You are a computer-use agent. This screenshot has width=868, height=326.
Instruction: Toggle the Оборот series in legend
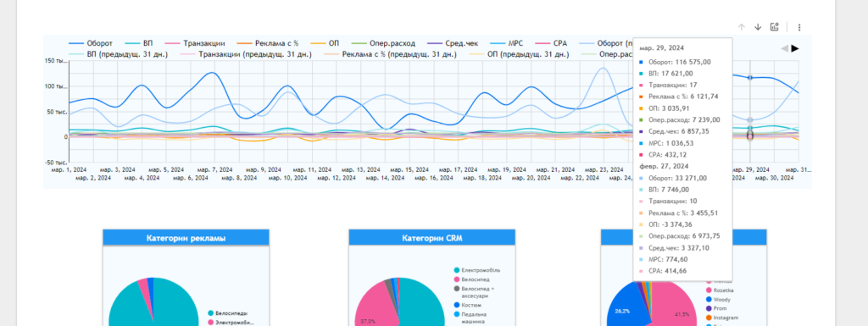(x=90, y=43)
